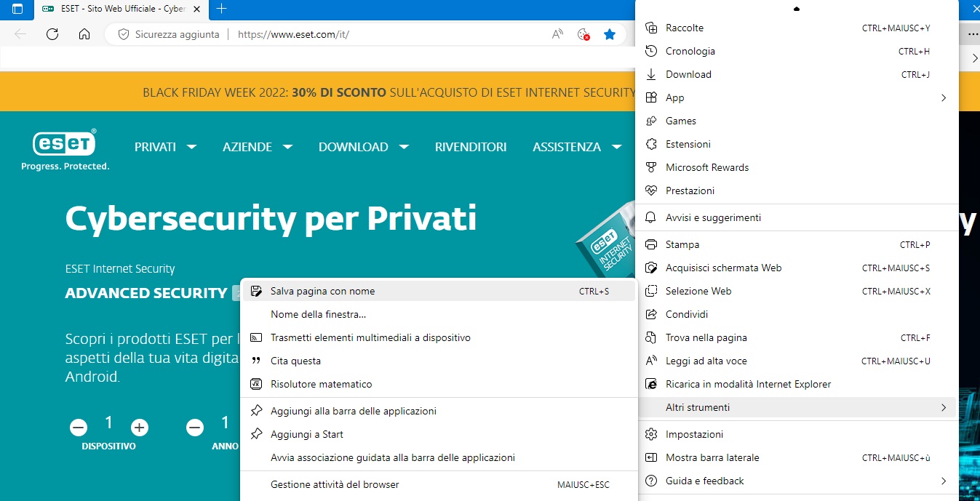Screen dimensions: 980x501
Task: Click the Stampa printer icon
Action: point(652,244)
